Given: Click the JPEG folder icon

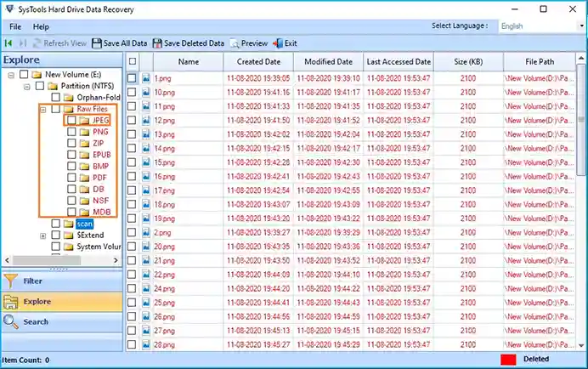Looking at the screenshot, I should pos(85,120).
